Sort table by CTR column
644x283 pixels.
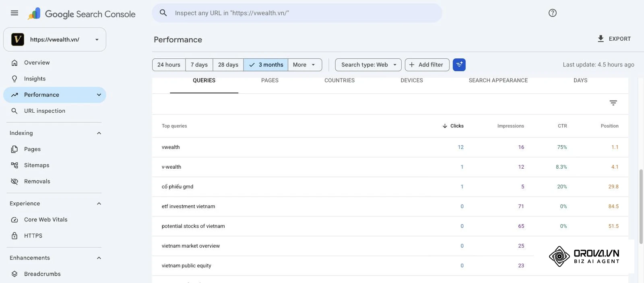(562, 126)
